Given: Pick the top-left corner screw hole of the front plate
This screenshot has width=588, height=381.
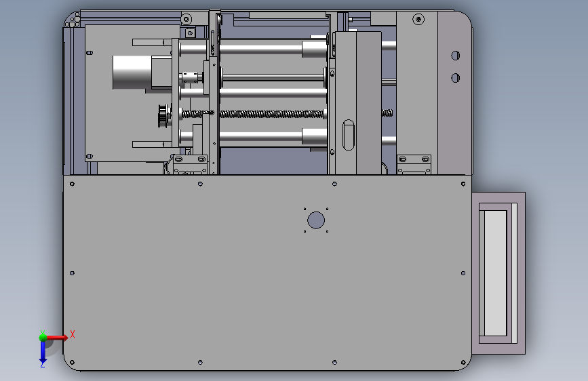Looking at the screenshot, I should tap(73, 184).
